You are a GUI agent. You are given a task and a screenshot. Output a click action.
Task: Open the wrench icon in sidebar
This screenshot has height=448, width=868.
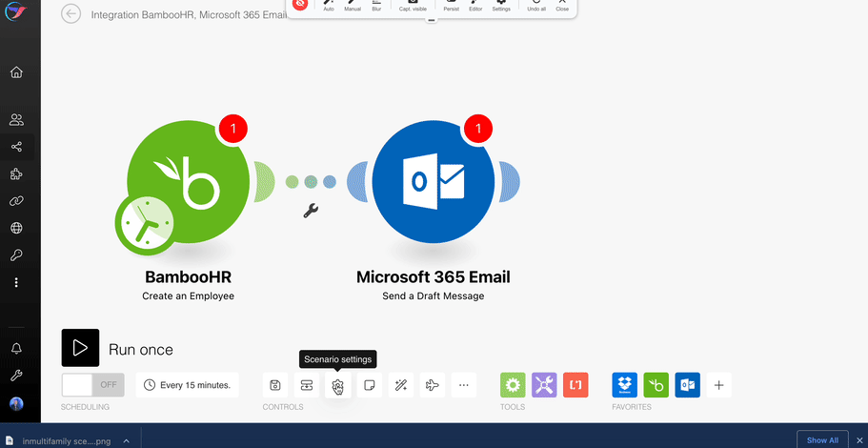tap(16, 376)
